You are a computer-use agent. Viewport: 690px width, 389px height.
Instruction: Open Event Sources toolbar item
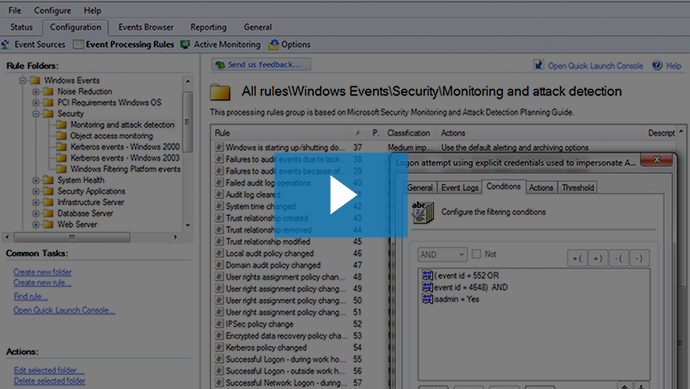[33, 44]
